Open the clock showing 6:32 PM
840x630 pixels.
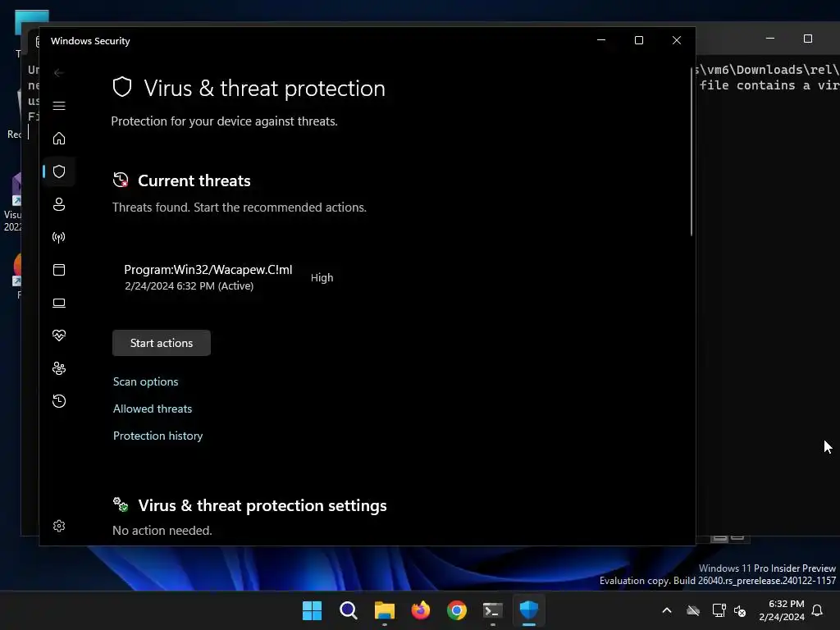point(782,610)
